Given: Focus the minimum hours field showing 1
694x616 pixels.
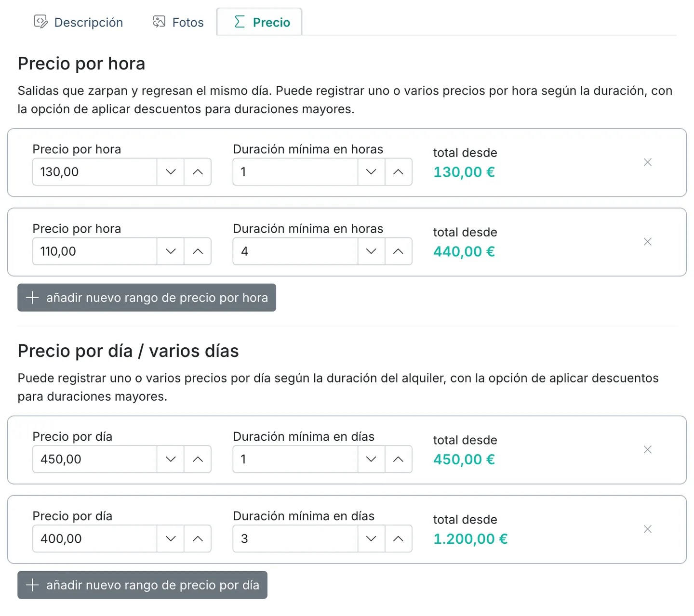Looking at the screenshot, I should pos(295,172).
